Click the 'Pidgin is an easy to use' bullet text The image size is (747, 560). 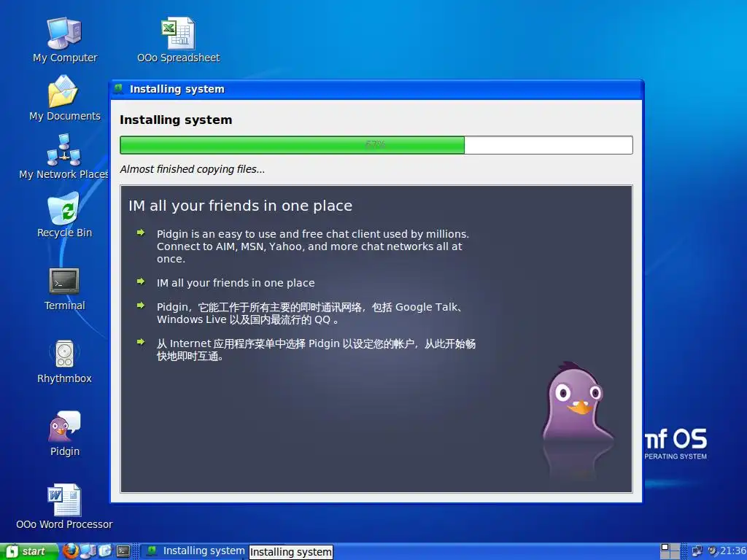pyautogui.click(x=312, y=246)
